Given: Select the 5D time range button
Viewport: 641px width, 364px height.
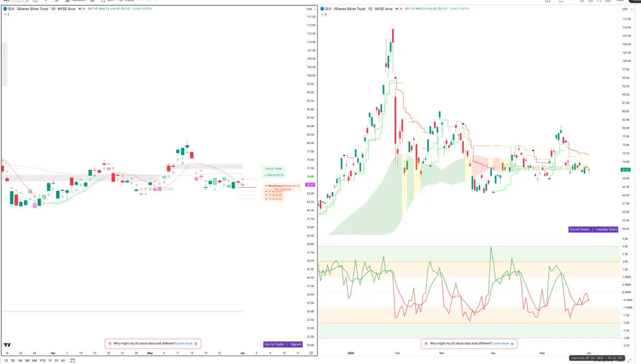Looking at the screenshot, I should point(13,361).
